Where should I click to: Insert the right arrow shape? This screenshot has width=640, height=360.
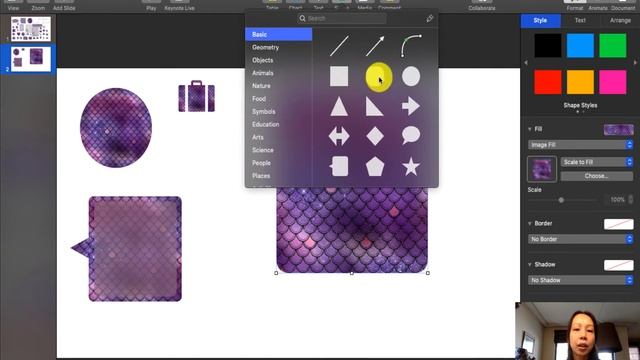(411, 106)
